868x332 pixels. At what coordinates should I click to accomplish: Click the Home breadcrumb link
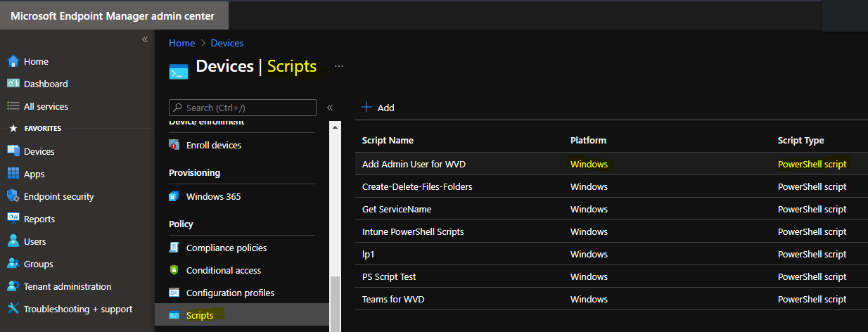click(181, 43)
